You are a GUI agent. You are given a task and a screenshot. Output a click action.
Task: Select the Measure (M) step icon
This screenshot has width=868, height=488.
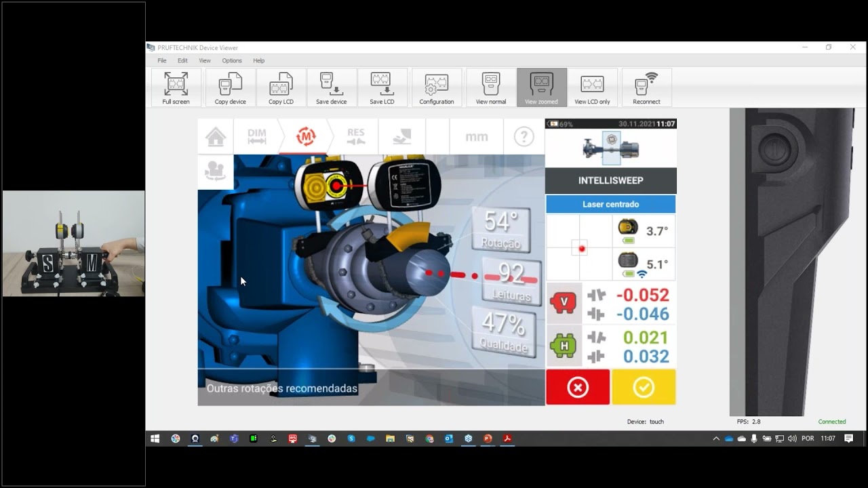point(307,137)
